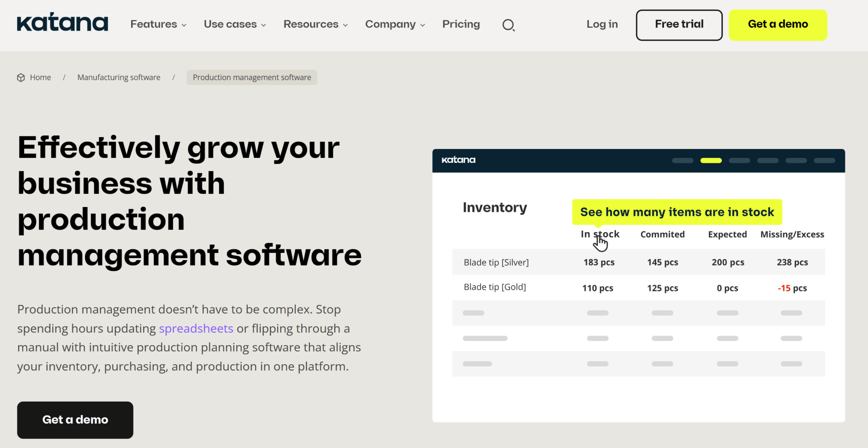Click the 125 pcs value
Viewport: 868px width, 448px height.
(x=662, y=288)
